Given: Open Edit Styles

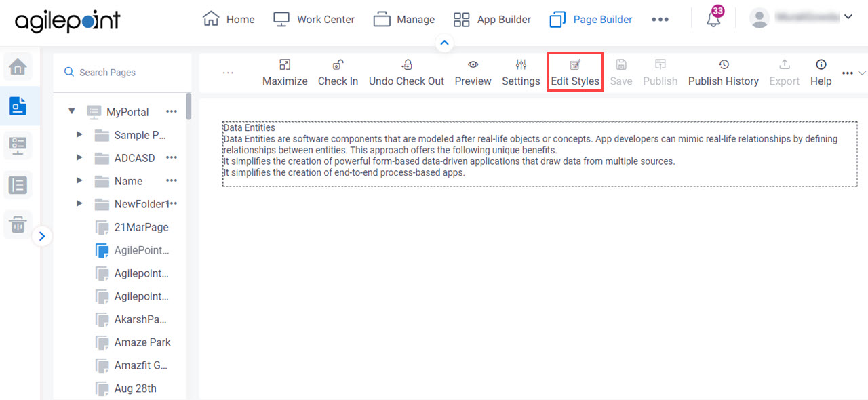Looking at the screenshot, I should (x=575, y=73).
